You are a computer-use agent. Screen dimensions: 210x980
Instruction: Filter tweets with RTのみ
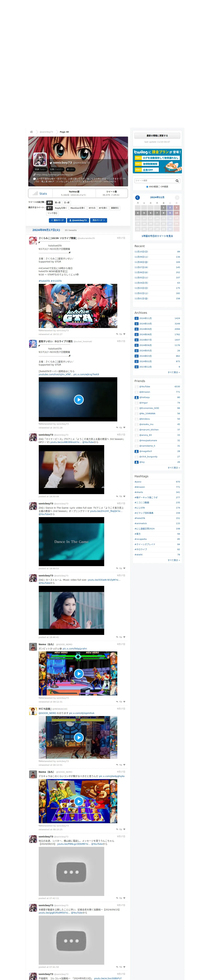(x=92, y=208)
